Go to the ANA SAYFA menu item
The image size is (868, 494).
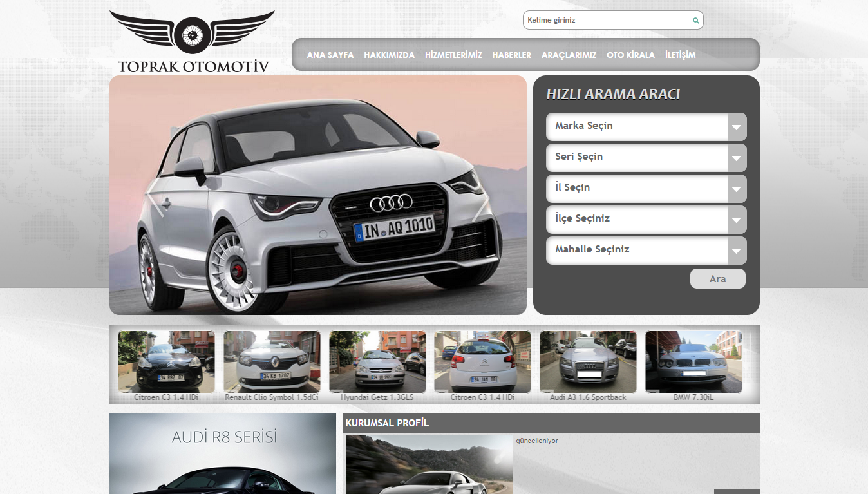coord(330,55)
